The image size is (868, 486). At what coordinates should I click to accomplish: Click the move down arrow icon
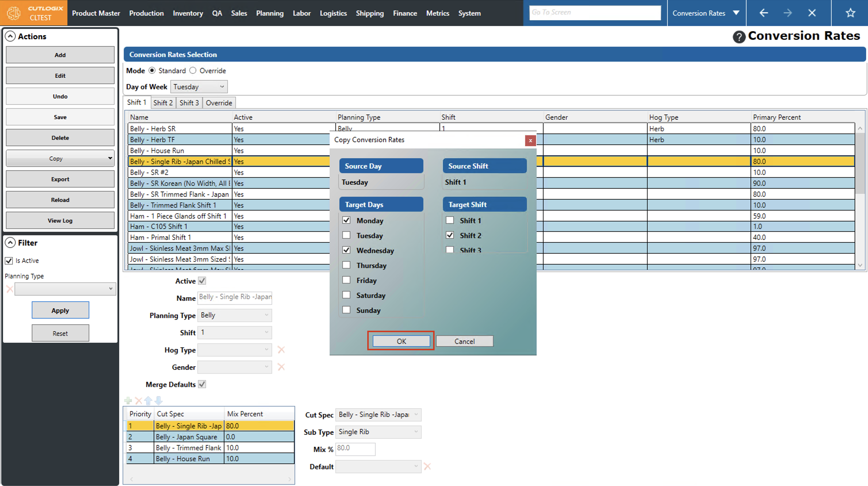(159, 400)
